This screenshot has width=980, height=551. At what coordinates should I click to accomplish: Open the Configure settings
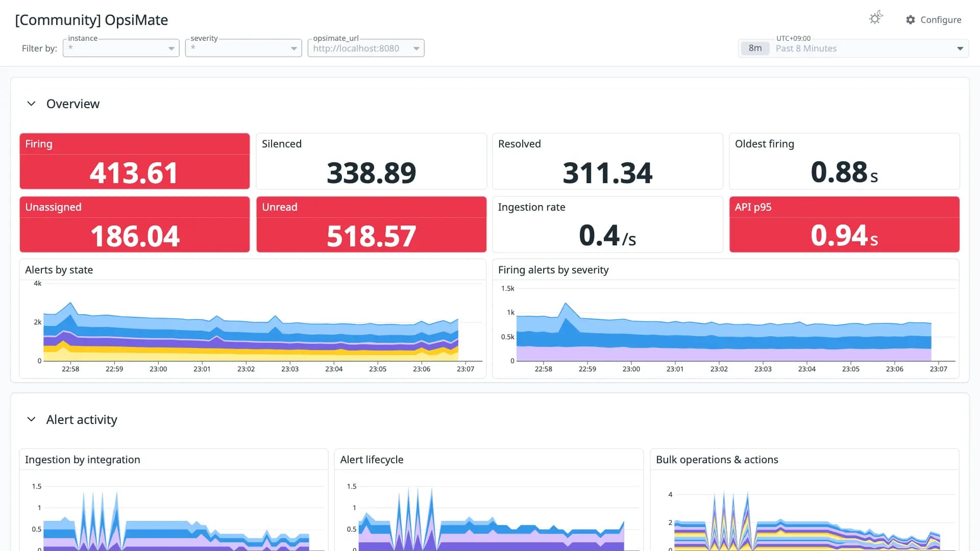point(934,20)
